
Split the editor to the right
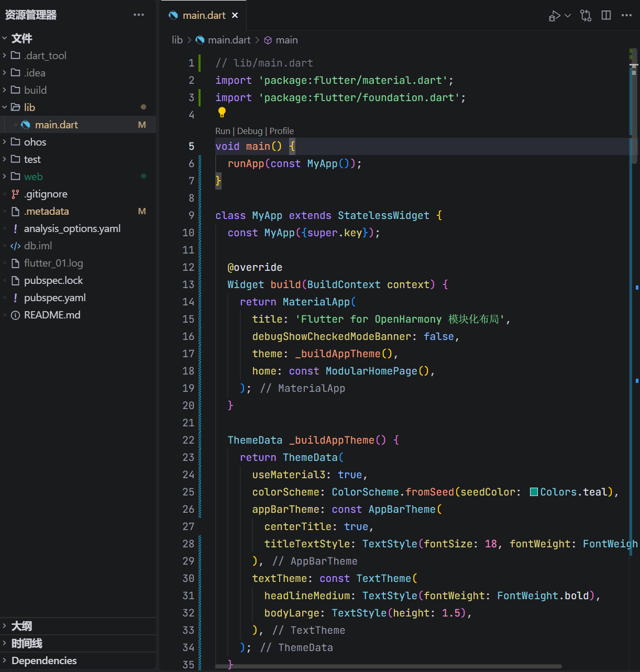pos(606,15)
